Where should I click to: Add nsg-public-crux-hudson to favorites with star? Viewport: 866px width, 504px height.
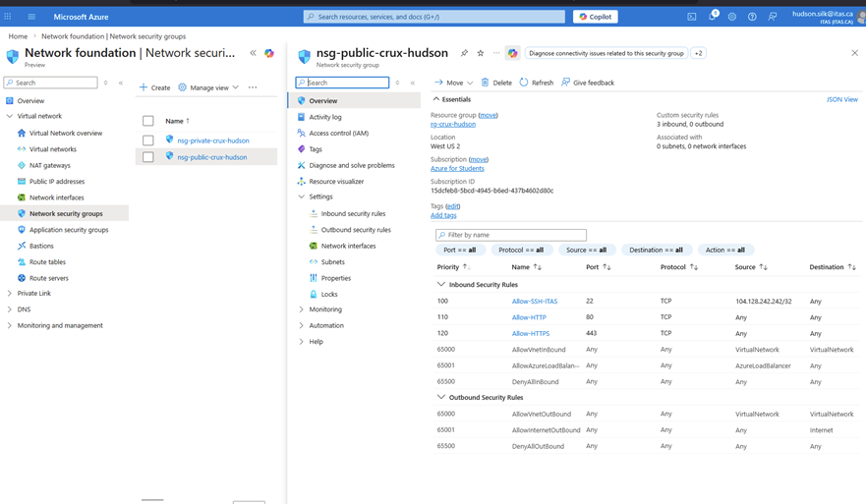[481, 53]
